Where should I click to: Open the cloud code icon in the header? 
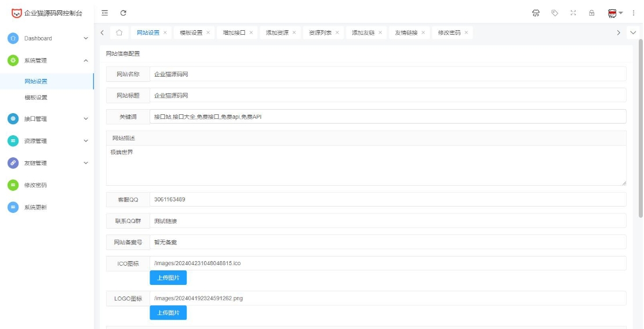[536, 13]
